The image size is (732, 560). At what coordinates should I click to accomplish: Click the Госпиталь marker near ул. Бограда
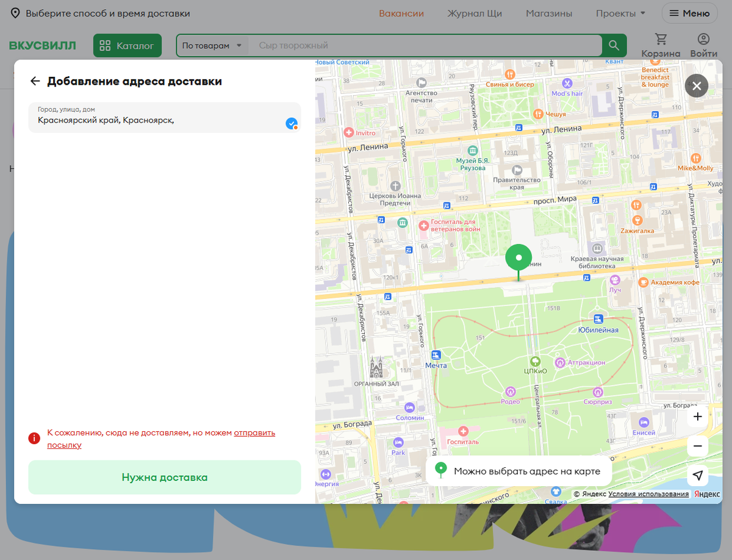pos(463,431)
